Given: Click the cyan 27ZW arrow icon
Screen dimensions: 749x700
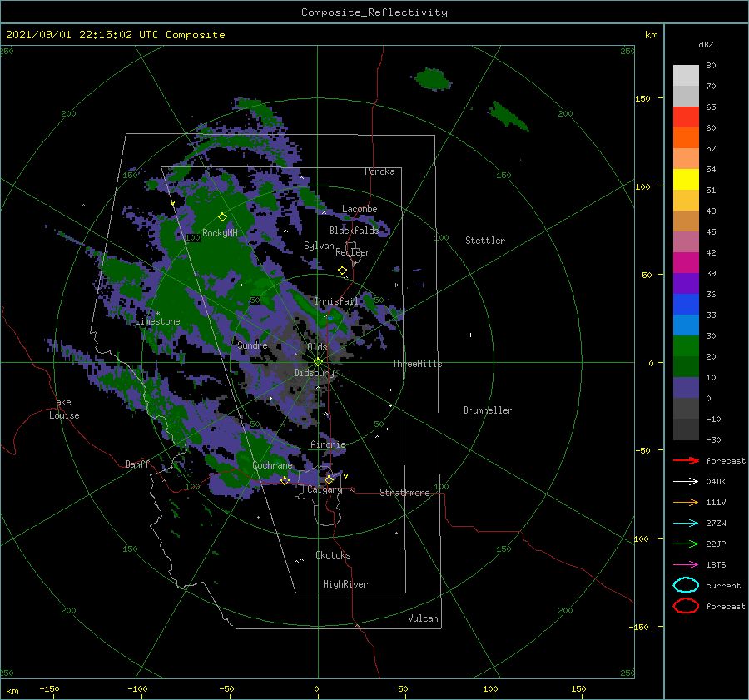Looking at the screenshot, I should (x=686, y=524).
